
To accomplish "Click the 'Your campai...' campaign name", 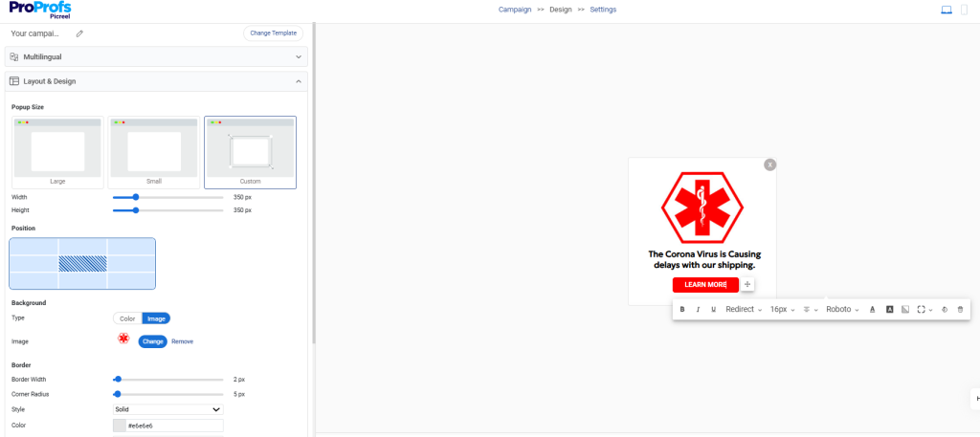I will click(x=35, y=33).
